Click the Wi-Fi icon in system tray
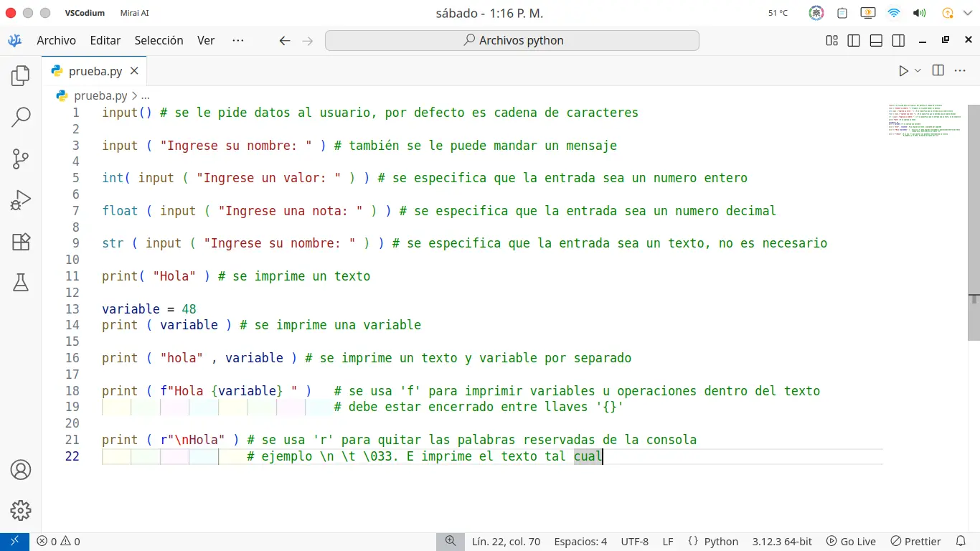 click(893, 13)
